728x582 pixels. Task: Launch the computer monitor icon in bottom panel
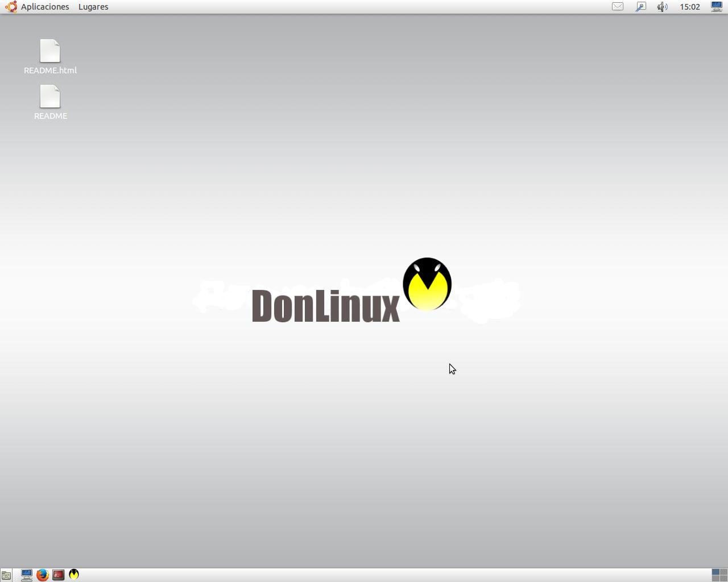click(x=27, y=575)
